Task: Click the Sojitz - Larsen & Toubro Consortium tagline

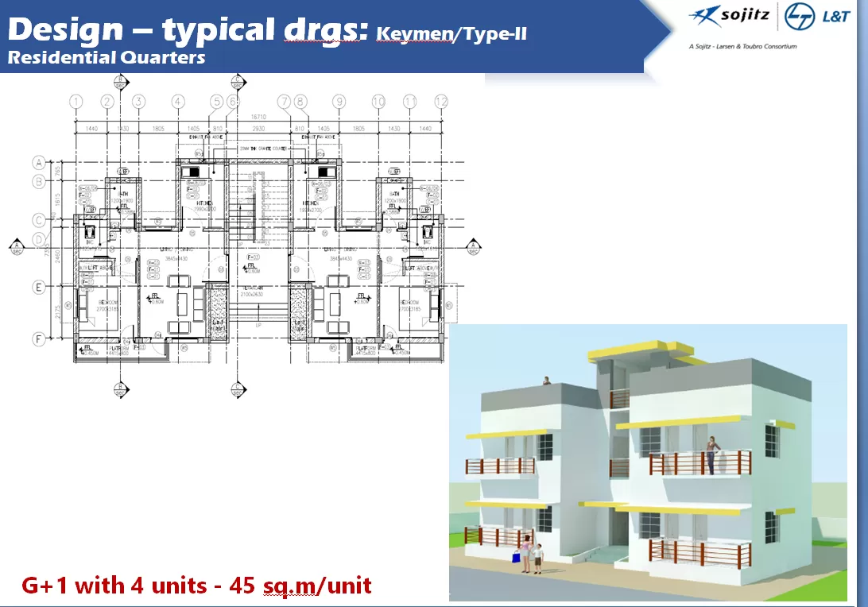Action: click(743, 46)
